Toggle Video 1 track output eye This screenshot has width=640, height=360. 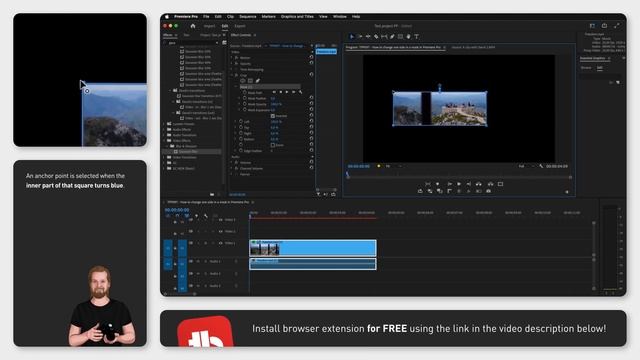[x=221, y=243]
